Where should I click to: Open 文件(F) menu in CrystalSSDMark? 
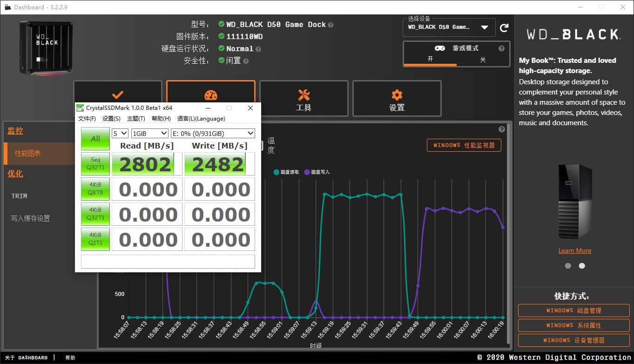pyautogui.click(x=87, y=119)
